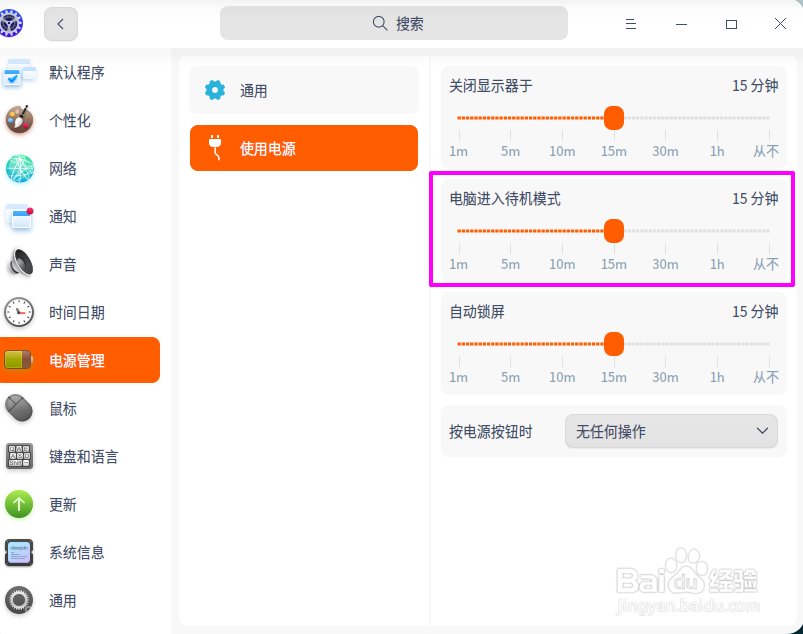The image size is (803, 634).
Task: Click the 按电源按钮时 label
Action: (x=491, y=432)
